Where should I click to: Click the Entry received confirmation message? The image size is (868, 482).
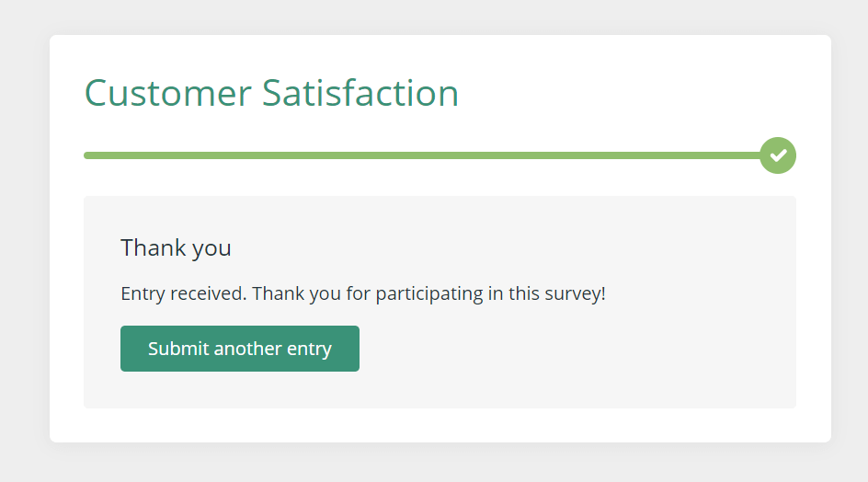(x=363, y=293)
